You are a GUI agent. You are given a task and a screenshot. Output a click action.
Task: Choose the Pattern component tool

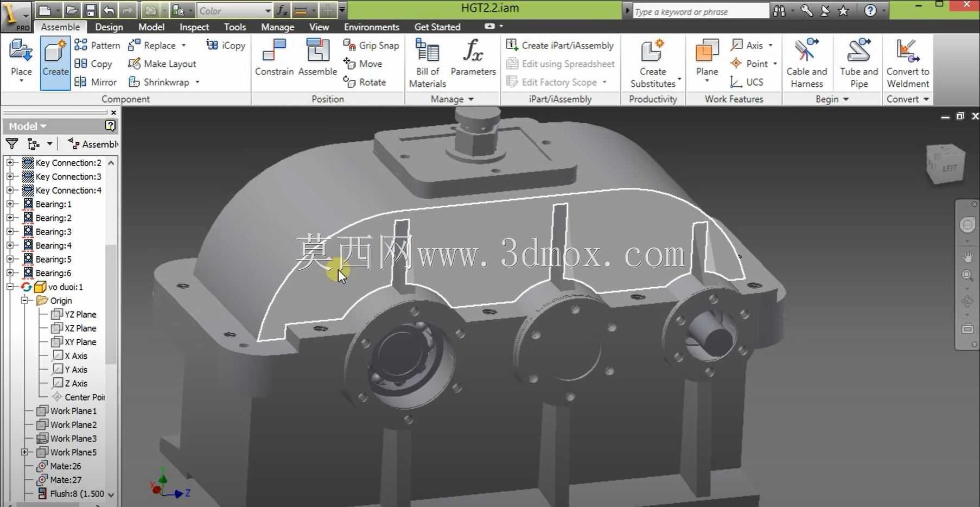pos(97,45)
